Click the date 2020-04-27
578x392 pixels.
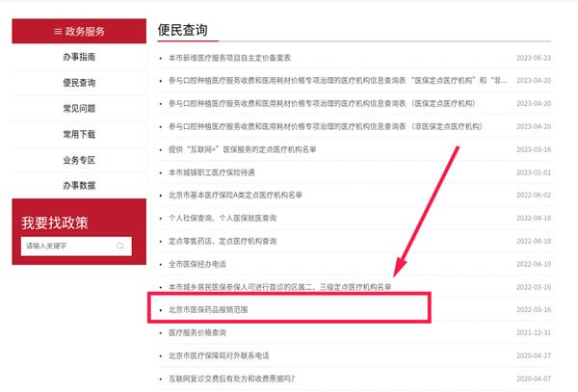pos(534,356)
